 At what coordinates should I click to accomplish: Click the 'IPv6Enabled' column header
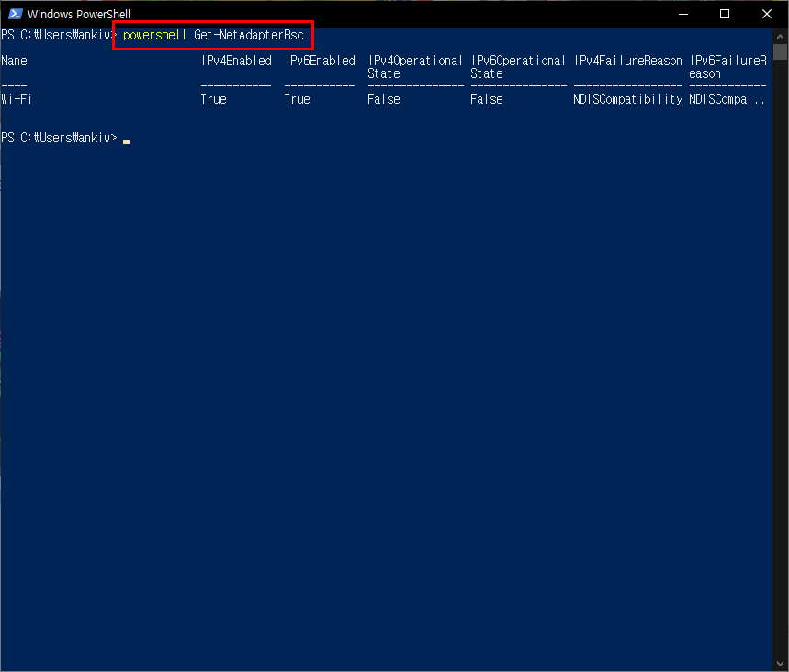[x=320, y=61]
